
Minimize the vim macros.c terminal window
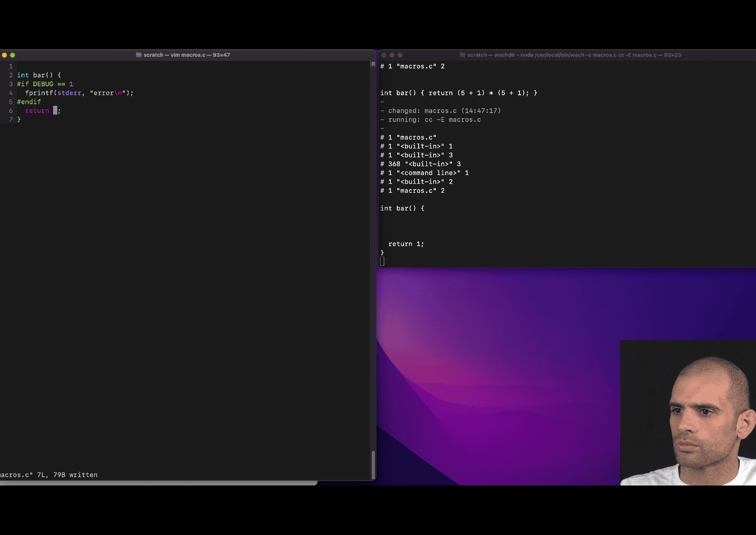point(5,55)
